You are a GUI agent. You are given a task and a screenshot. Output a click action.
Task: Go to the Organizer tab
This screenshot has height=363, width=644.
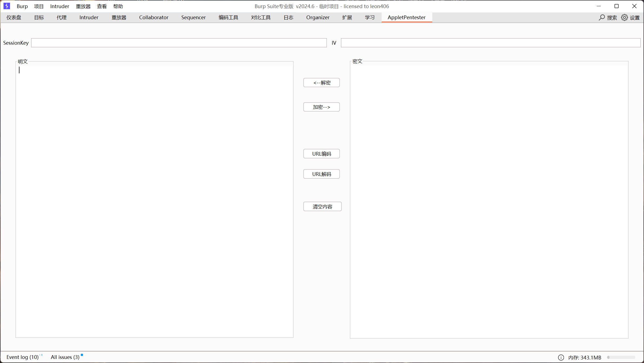pyautogui.click(x=318, y=18)
